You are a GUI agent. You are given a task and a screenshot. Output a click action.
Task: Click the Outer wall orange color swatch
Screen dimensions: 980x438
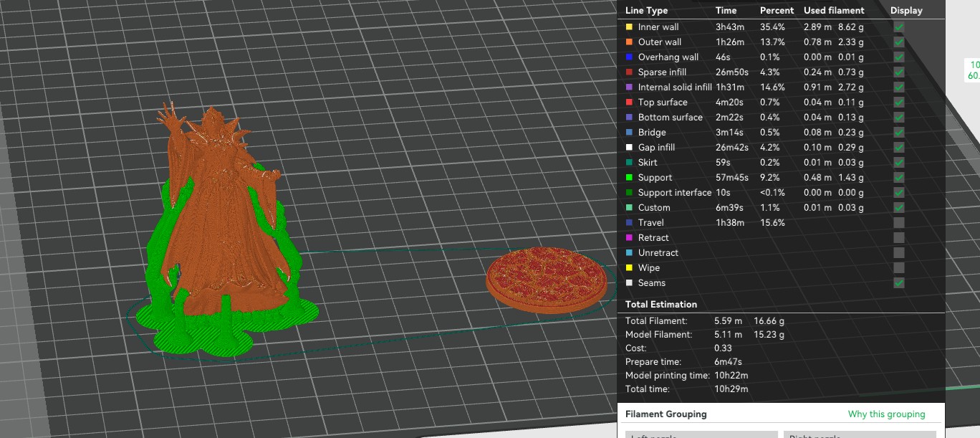[x=630, y=42]
